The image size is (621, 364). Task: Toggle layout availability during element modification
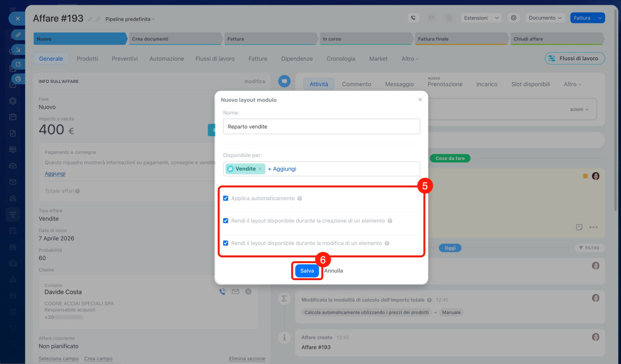pos(226,243)
